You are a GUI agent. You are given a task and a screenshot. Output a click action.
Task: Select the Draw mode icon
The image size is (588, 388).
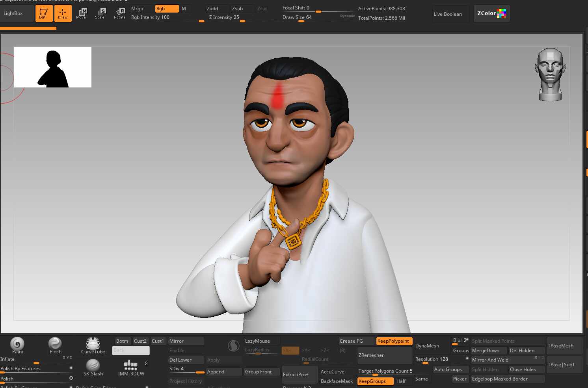click(x=63, y=13)
